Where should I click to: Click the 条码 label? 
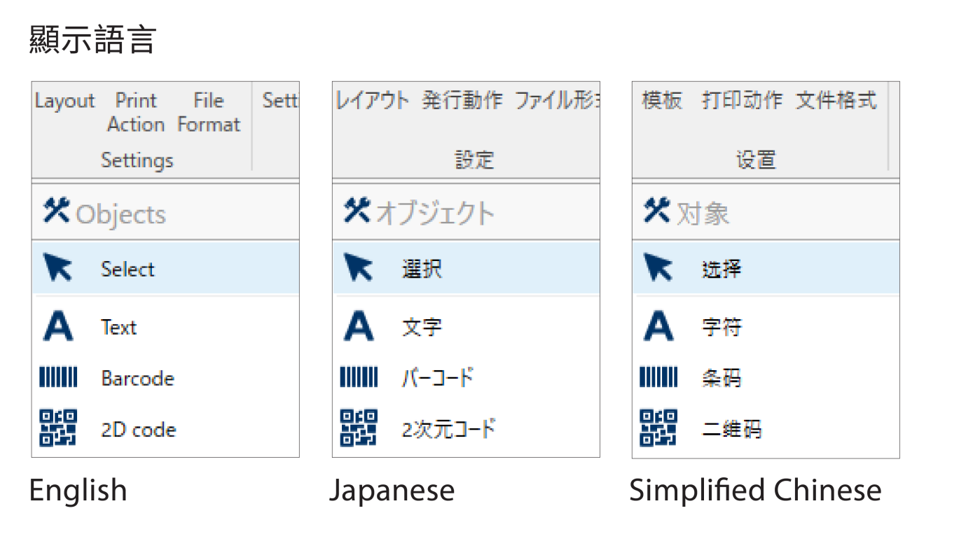(722, 379)
